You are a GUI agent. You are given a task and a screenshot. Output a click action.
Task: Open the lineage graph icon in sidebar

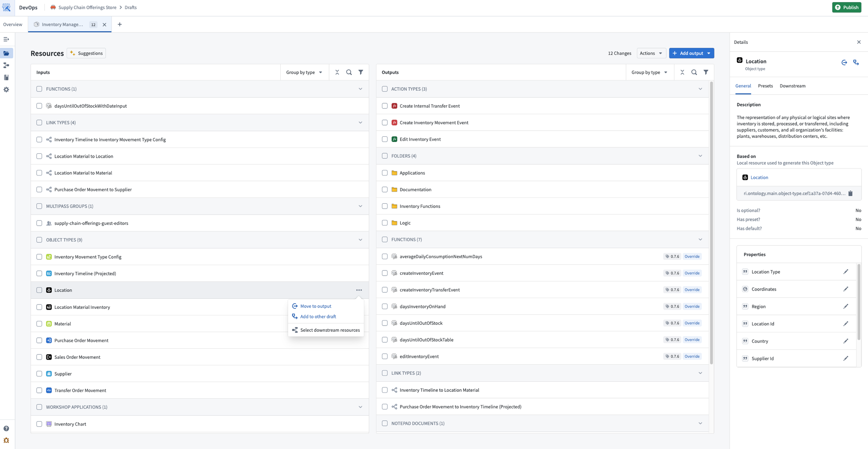[x=7, y=65]
